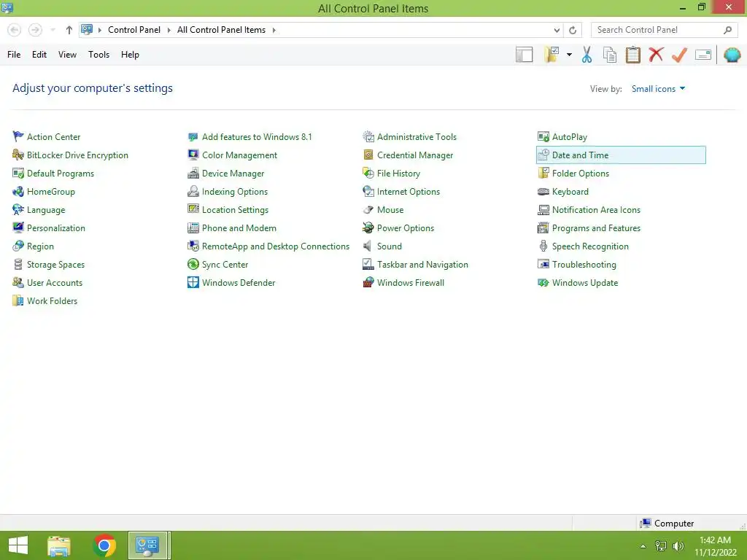Expand the root arrow before Control Panel breadcrumb

click(x=99, y=30)
